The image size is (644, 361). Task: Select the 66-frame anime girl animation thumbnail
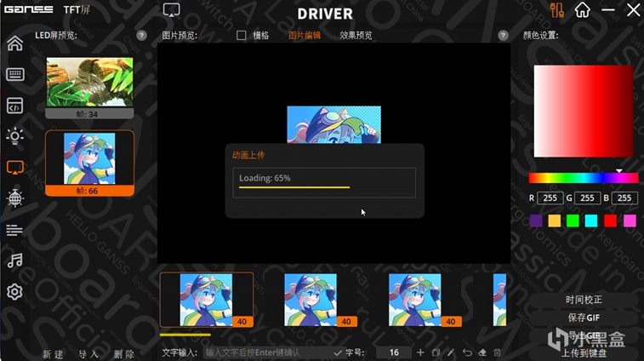pos(89,163)
